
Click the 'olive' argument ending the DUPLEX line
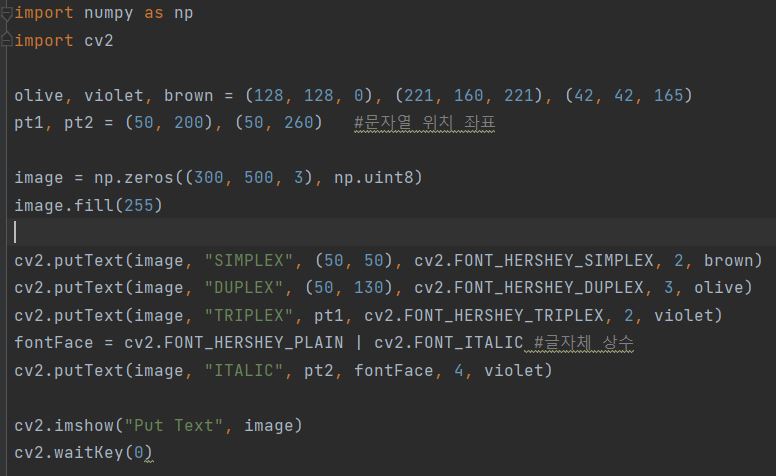(x=719, y=287)
